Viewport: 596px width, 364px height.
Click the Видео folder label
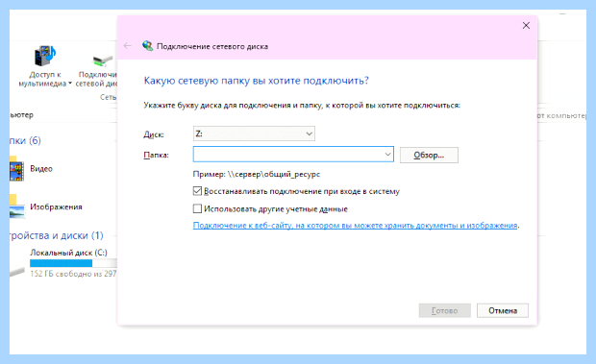(41, 168)
